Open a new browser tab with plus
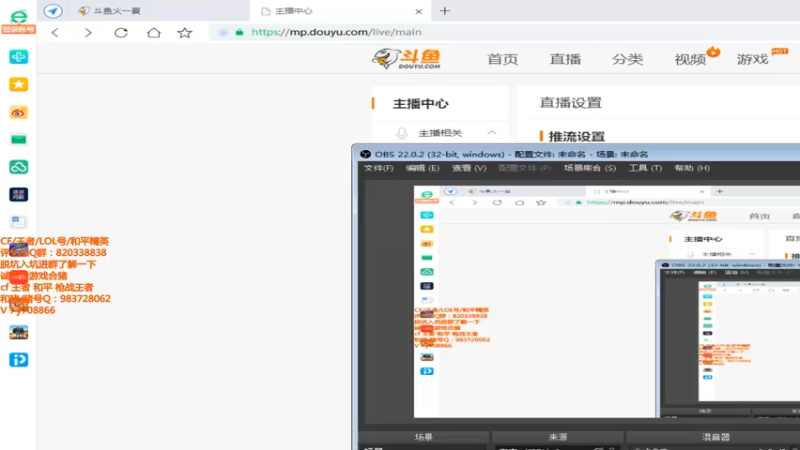This screenshot has height=450, width=800. click(x=445, y=11)
